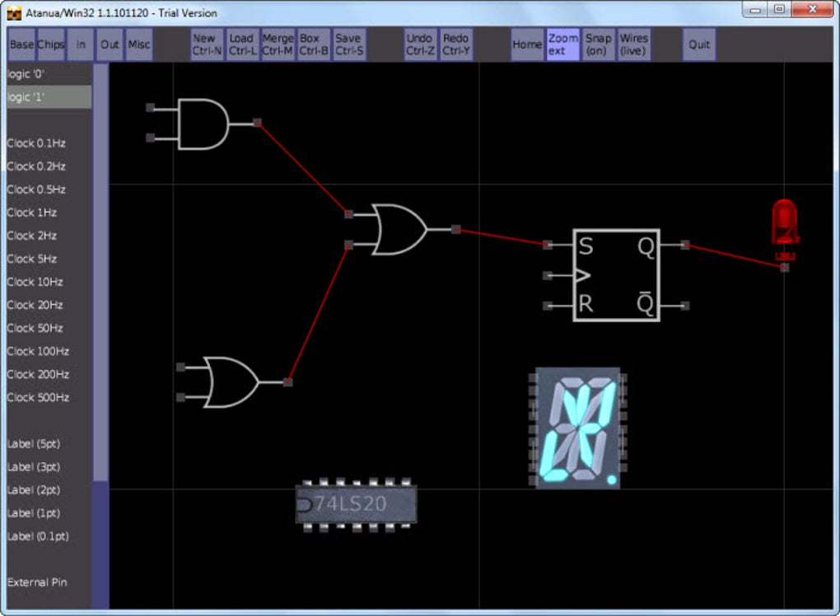Image resolution: width=840 pixels, height=616 pixels.
Task: Select the 74LS20 chip on canvas
Action: tap(357, 505)
